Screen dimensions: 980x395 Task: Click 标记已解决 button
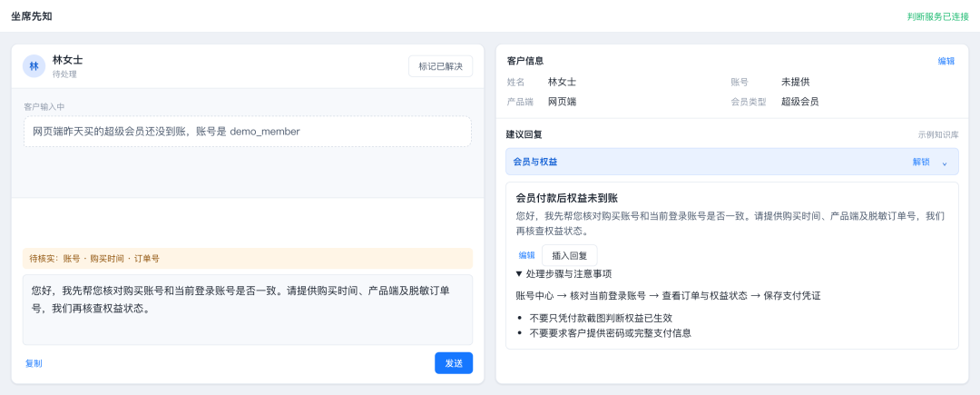pyautogui.click(x=441, y=66)
